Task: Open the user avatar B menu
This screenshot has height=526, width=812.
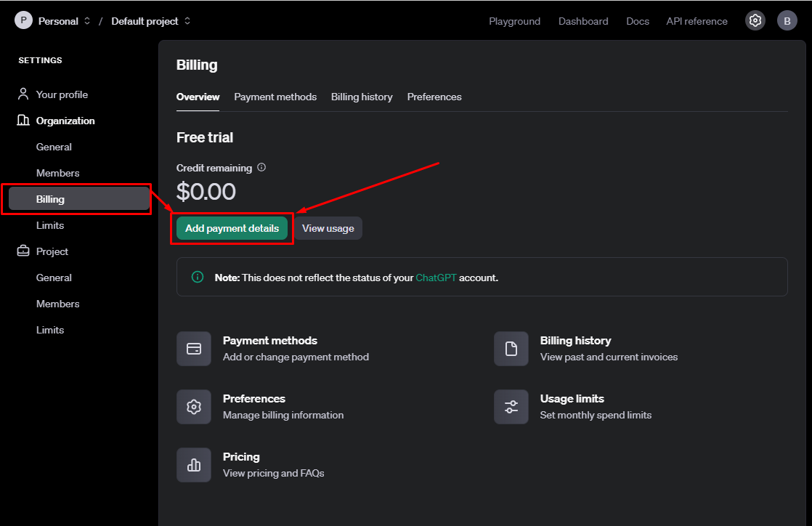Action: click(787, 21)
